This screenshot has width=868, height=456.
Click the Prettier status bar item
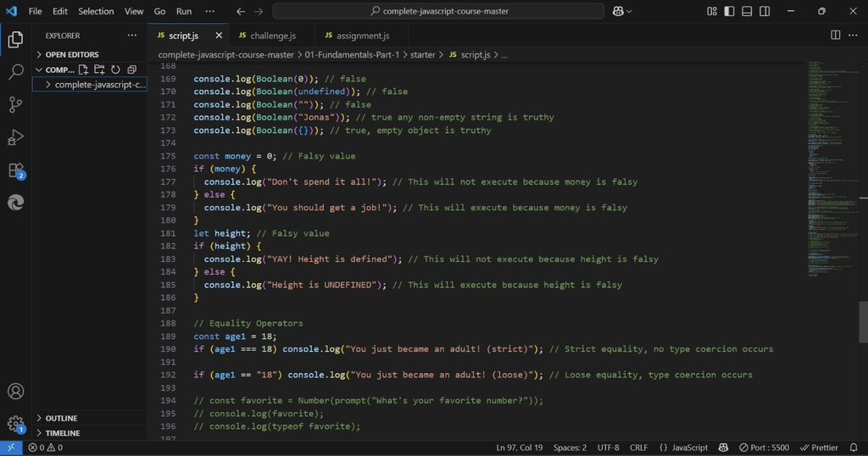tap(819, 448)
